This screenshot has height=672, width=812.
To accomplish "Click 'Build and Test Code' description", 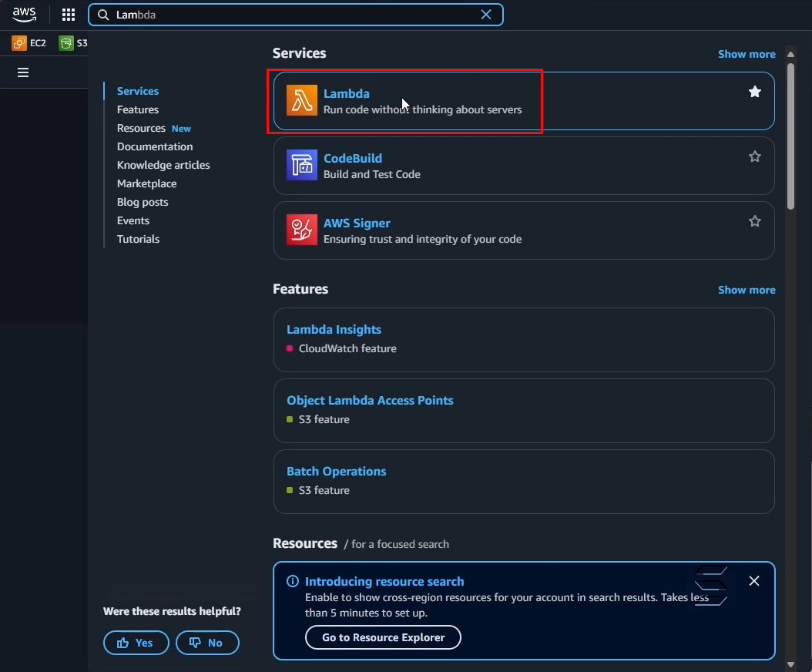I will [x=372, y=175].
